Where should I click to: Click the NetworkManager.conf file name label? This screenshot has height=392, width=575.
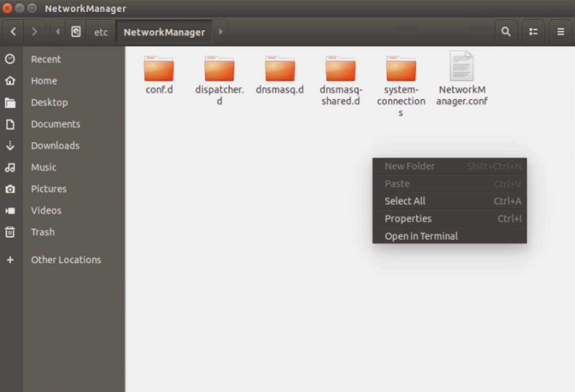coord(462,95)
